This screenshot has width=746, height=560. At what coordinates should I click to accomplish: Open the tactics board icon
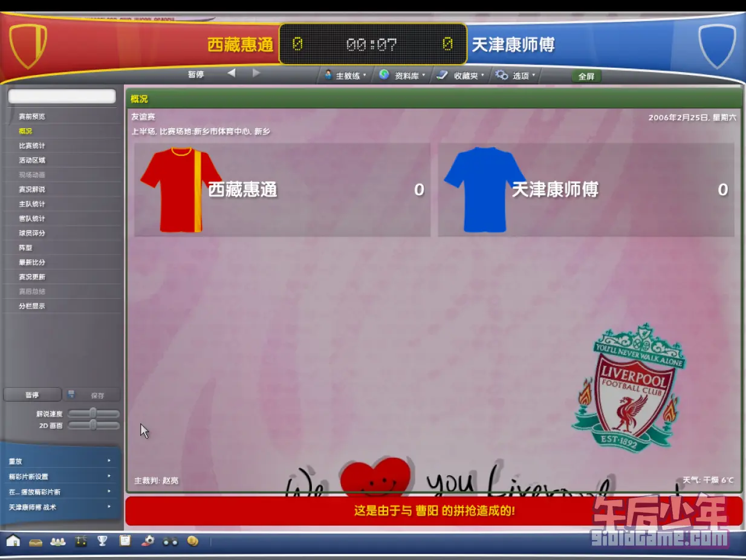click(x=80, y=541)
